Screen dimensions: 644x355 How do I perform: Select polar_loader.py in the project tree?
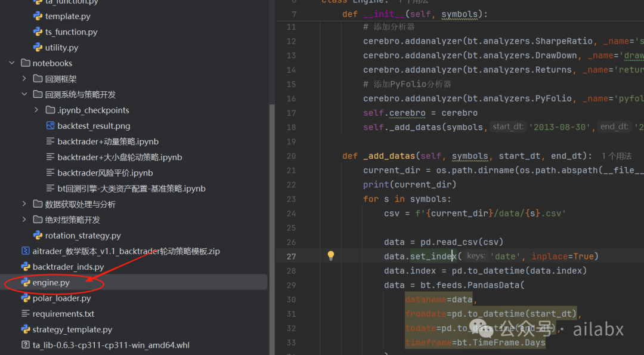click(x=61, y=298)
